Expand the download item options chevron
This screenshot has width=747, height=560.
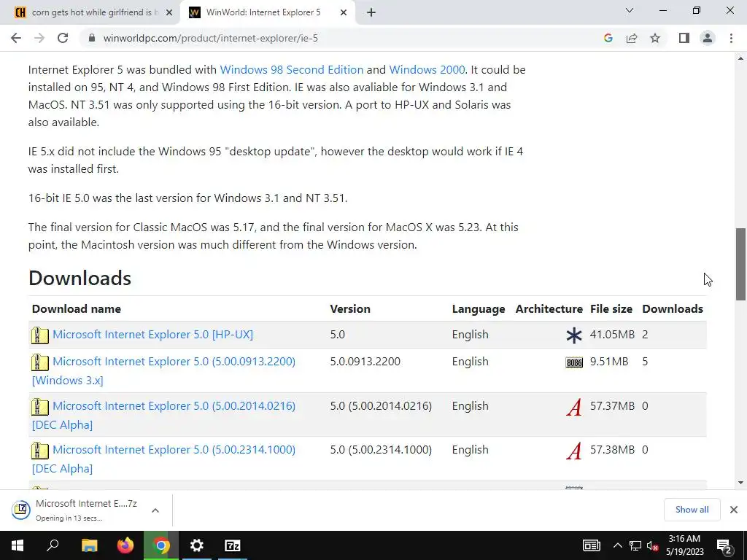coord(155,510)
